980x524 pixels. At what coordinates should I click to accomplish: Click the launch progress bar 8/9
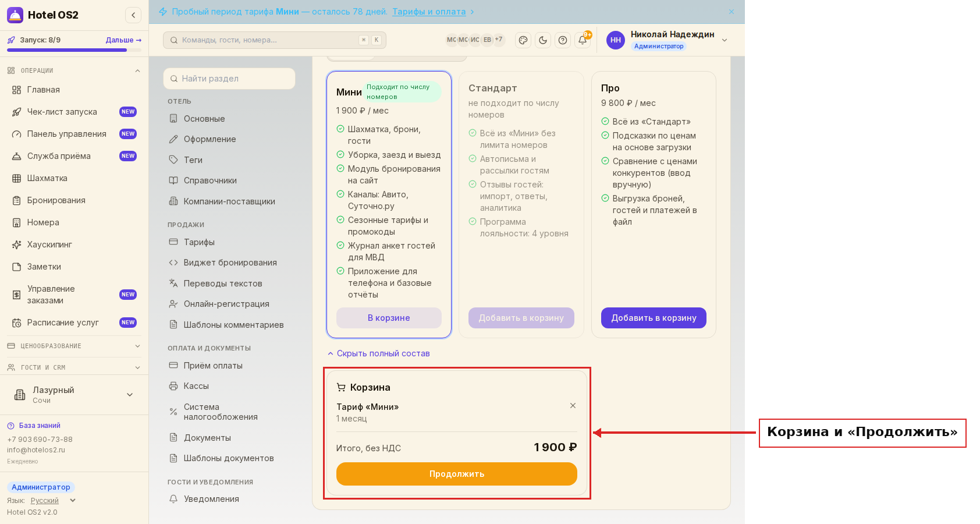(x=74, y=50)
